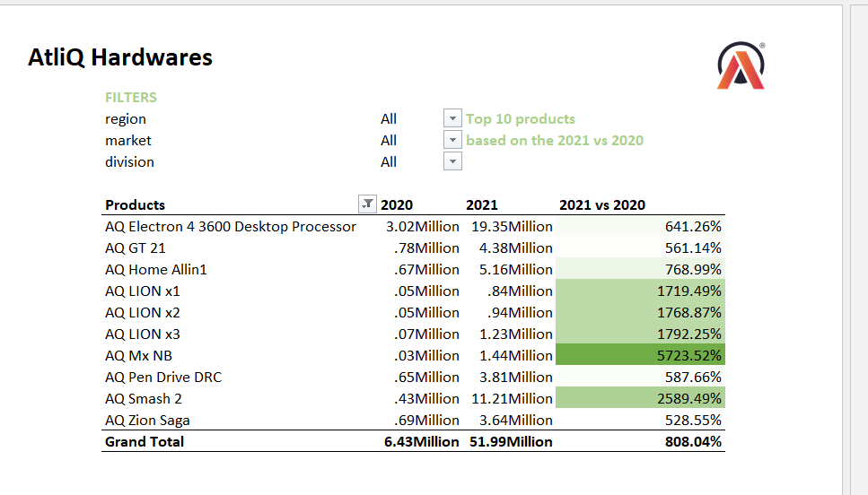Select the 2021 vs 2020 column header
Image resolution: width=868 pixels, height=495 pixels.
coord(601,204)
